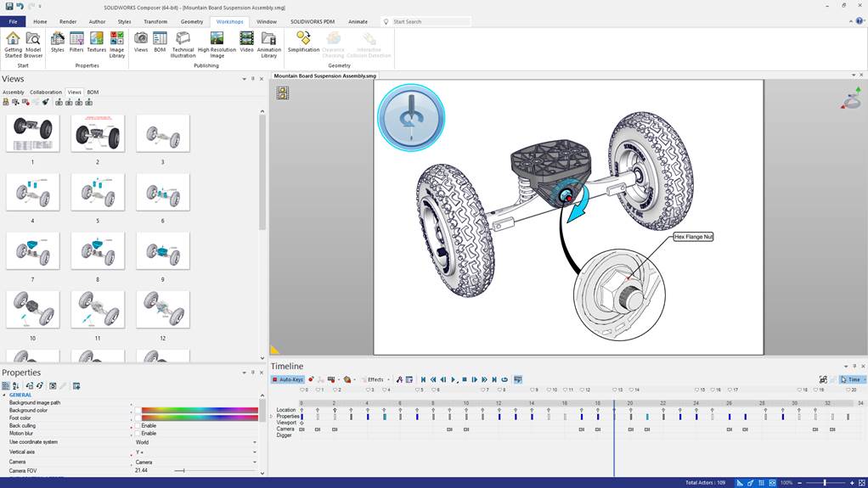Open the Vertical axis dropdown
Viewport: 868px width, 488px height.
point(254,452)
